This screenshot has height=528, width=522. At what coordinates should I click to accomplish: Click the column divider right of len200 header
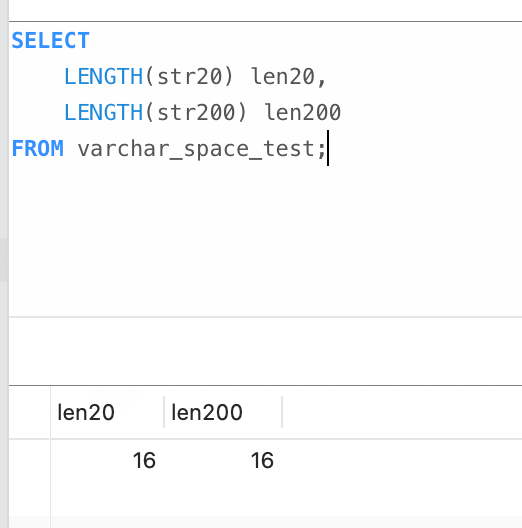(282, 412)
